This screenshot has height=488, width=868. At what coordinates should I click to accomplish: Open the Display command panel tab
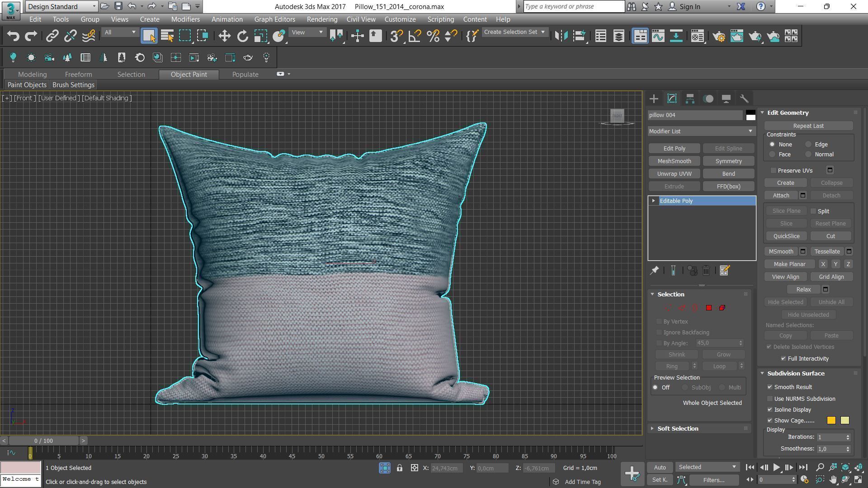point(726,99)
